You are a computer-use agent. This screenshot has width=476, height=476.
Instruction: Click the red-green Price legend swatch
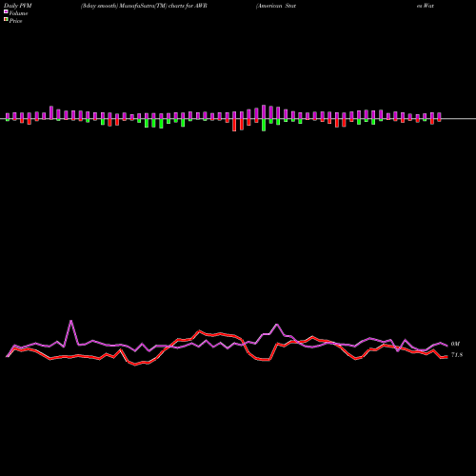6,20
